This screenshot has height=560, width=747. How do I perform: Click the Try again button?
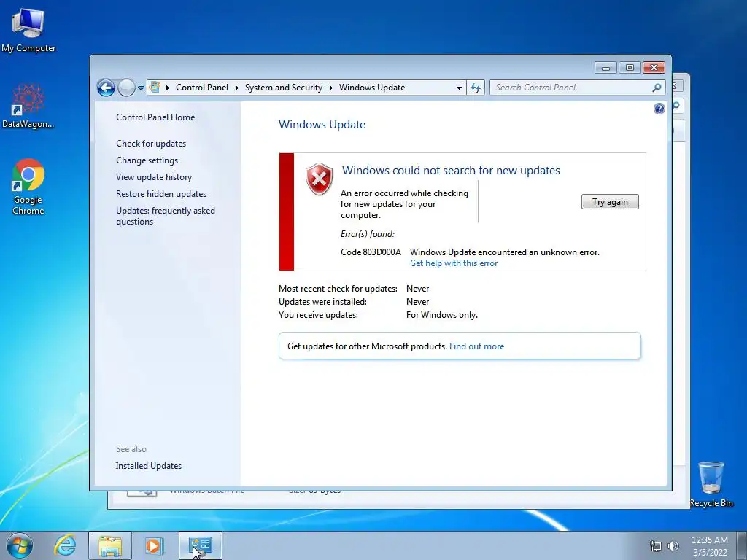click(x=610, y=202)
